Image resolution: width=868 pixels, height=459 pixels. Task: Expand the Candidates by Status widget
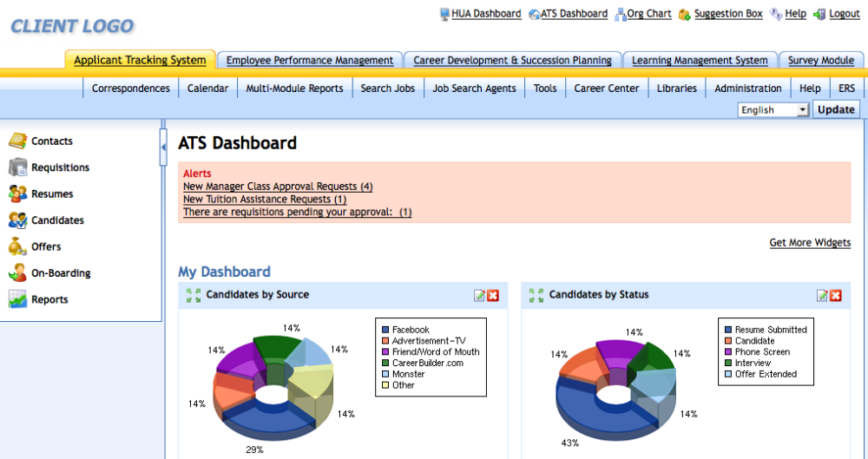536,295
